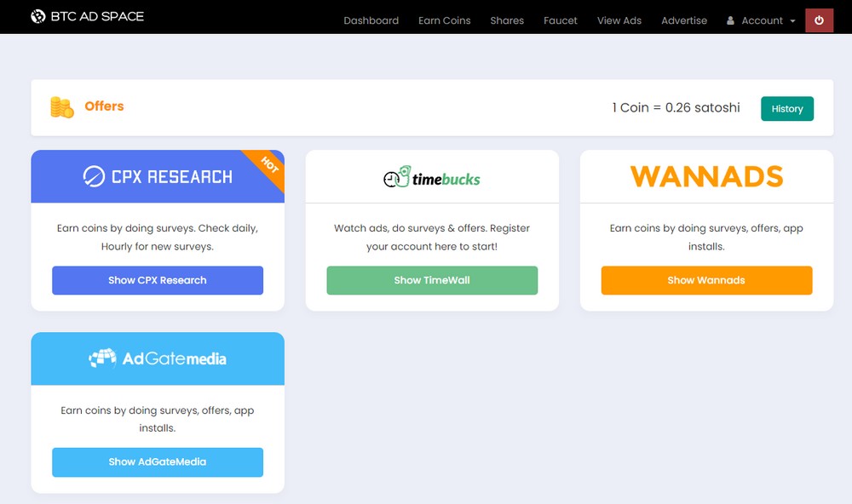Go to Earn Coins in navigation

(x=445, y=20)
